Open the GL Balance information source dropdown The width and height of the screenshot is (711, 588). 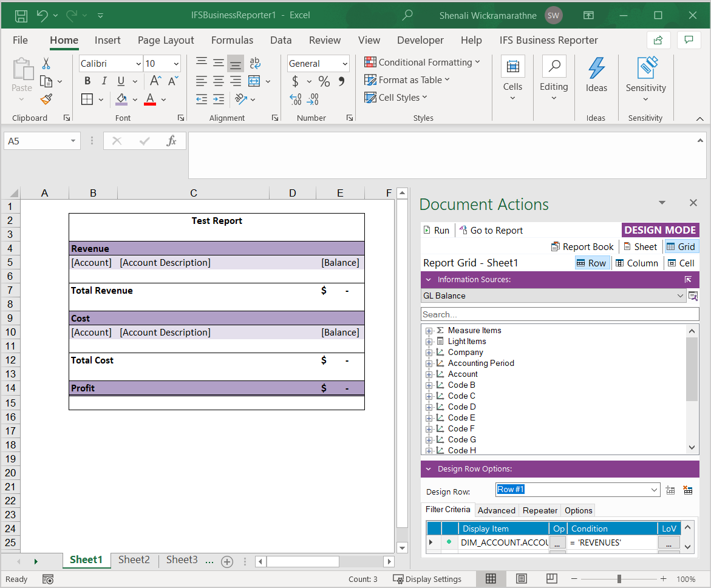click(680, 296)
